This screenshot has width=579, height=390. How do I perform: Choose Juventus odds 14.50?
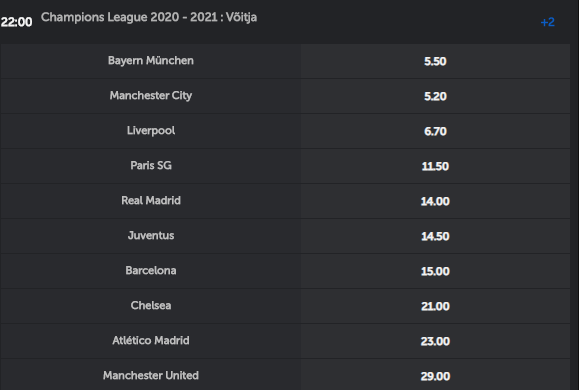point(435,236)
